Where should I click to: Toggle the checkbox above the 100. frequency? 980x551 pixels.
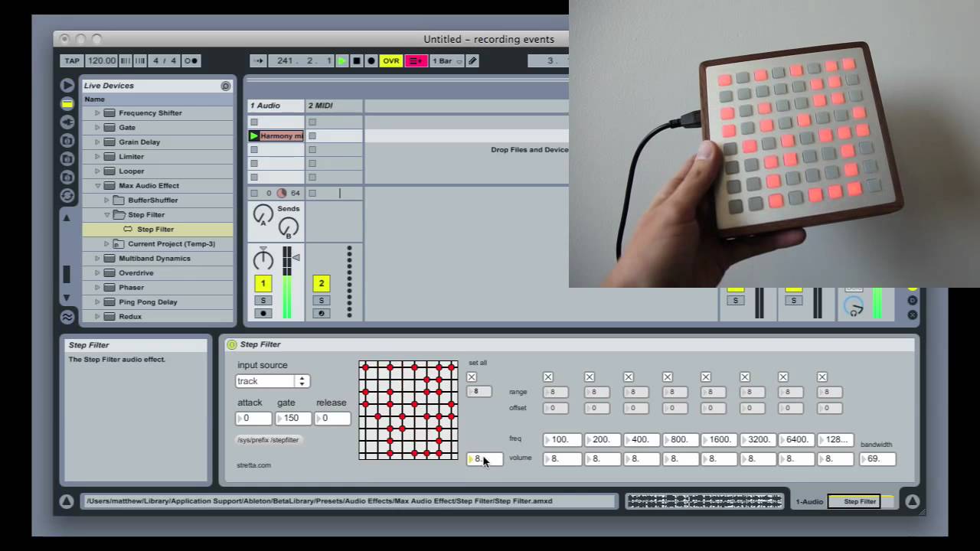click(x=548, y=377)
